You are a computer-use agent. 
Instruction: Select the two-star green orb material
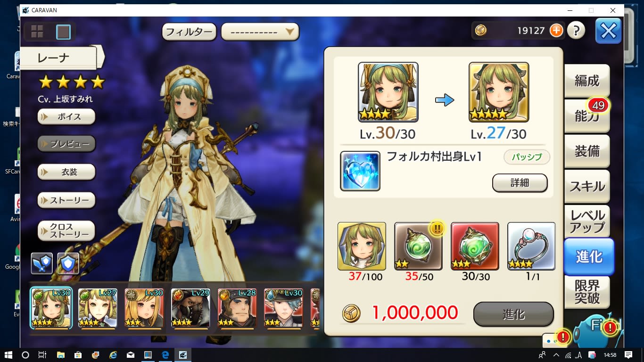pyautogui.click(x=418, y=246)
